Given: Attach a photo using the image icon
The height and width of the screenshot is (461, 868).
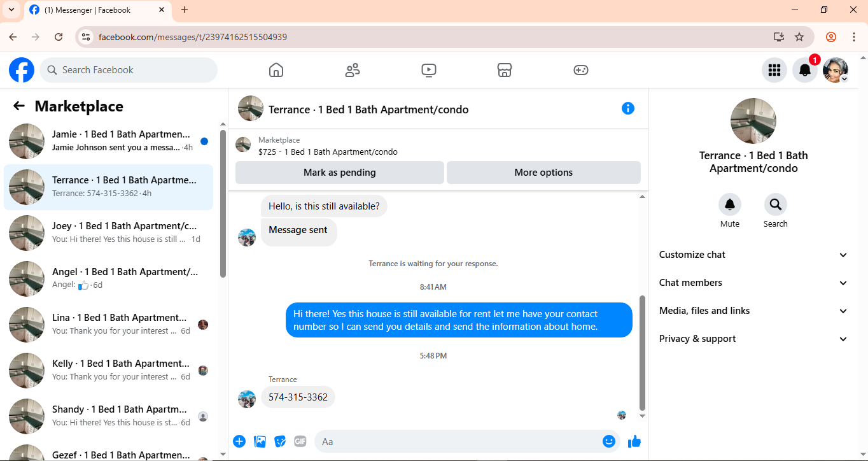Looking at the screenshot, I should [x=260, y=441].
